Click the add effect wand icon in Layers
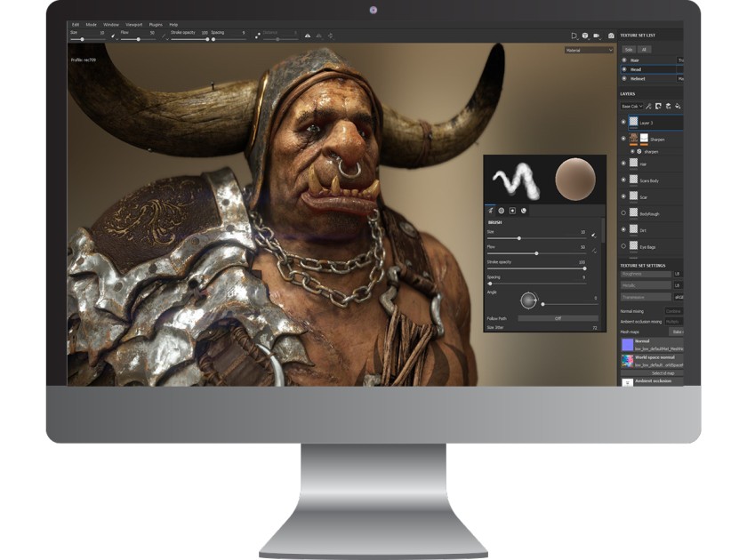747x560 pixels. [x=648, y=106]
